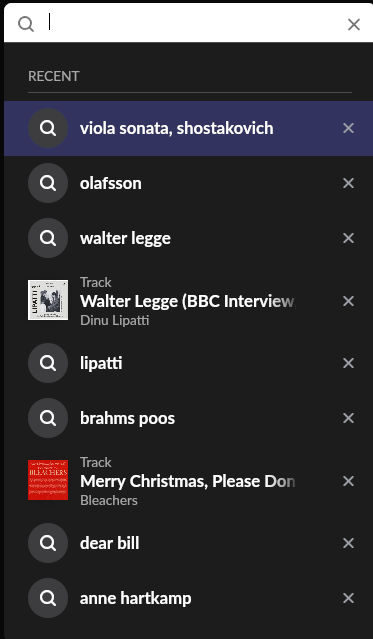Click magnifier icon beside 'olafsson'
This screenshot has height=639, width=373.
point(48,183)
